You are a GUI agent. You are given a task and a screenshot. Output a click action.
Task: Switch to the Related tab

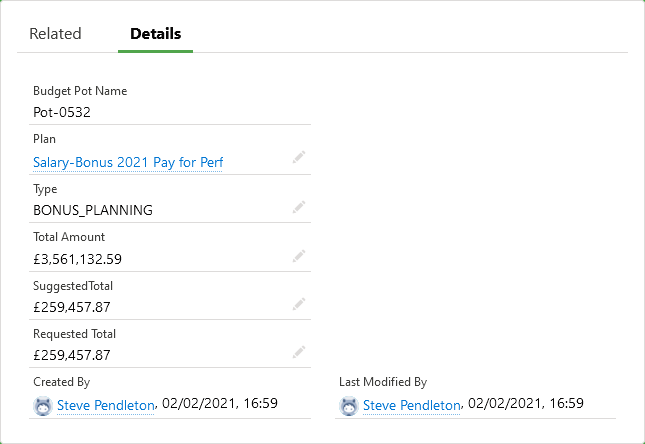tap(55, 34)
